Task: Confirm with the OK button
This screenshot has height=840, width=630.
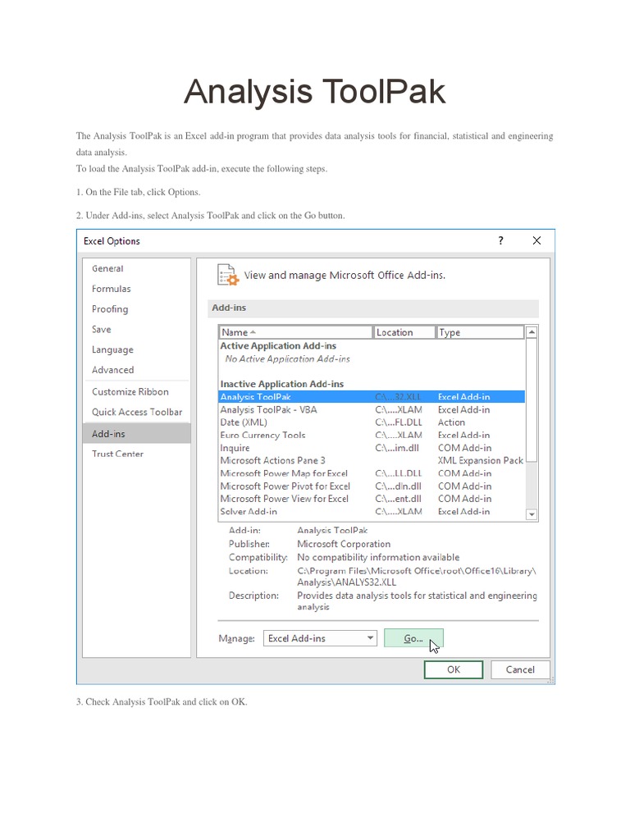Action: (453, 669)
